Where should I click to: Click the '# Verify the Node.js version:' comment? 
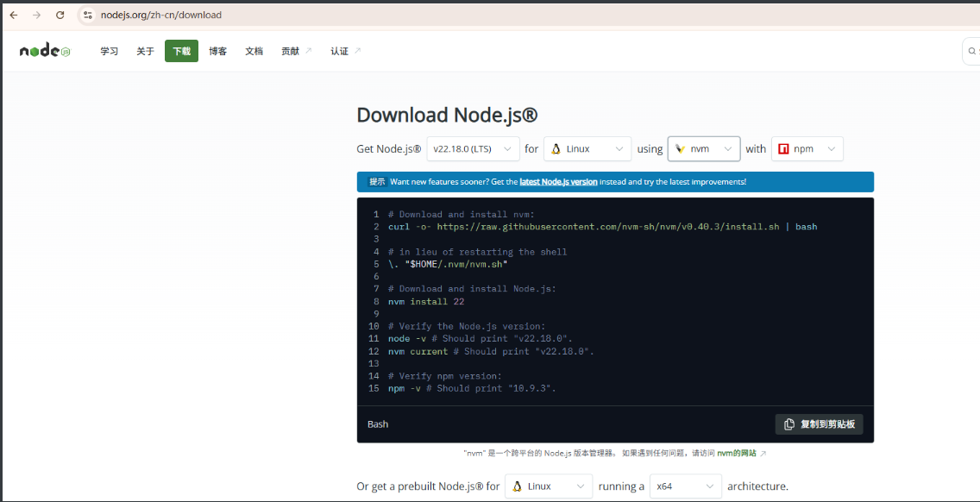(467, 326)
